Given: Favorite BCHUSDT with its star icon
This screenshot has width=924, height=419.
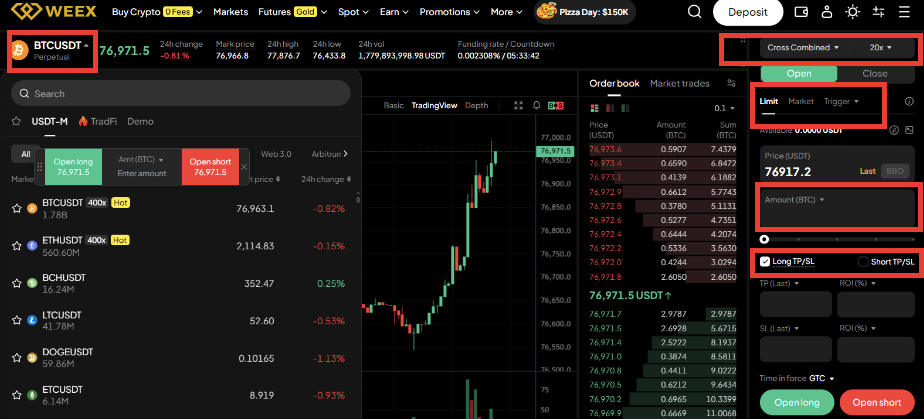Looking at the screenshot, I should click(x=16, y=283).
